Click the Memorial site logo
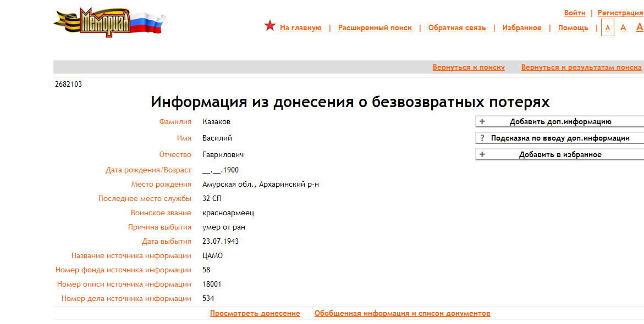 coord(109,23)
